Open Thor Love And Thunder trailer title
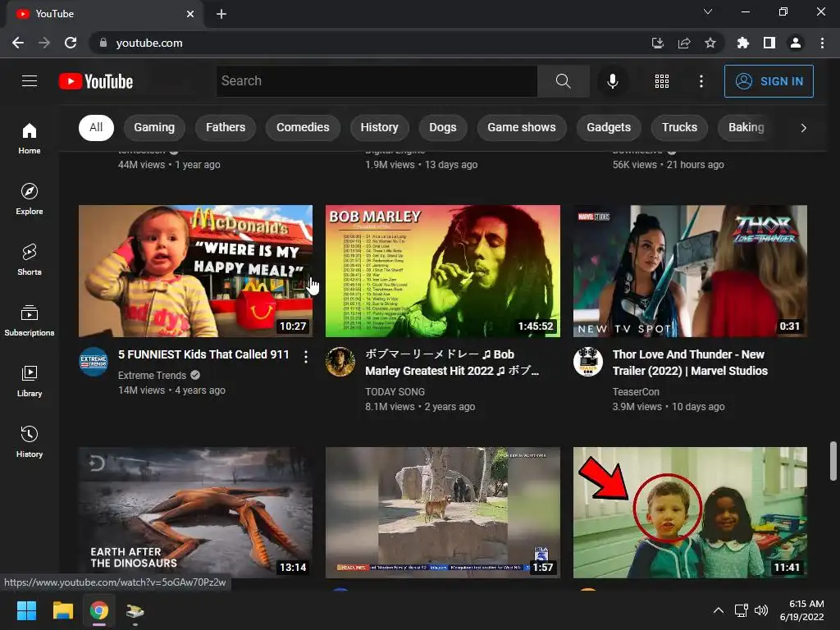This screenshot has width=840, height=630. [690, 362]
